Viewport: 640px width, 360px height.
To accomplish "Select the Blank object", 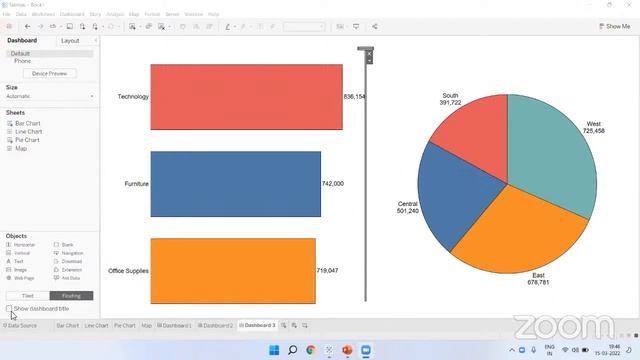I will coord(64,245).
